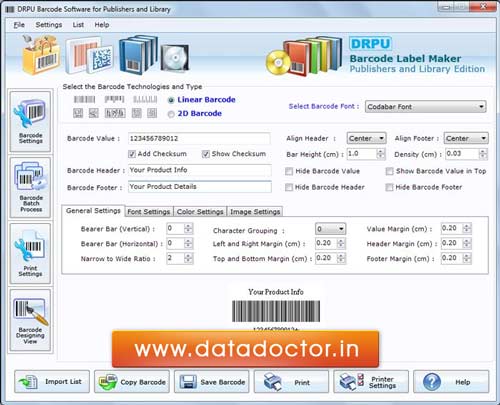Screen dimensions: 500x405
Task: Adjust the Density spinner arrows
Action: [483, 154]
